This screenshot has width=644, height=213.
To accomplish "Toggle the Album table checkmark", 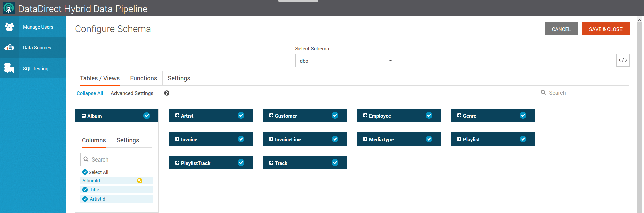I will (x=147, y=116).
